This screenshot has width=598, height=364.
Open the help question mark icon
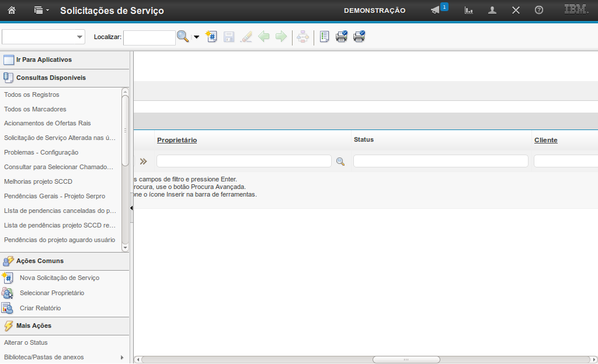[539, 10]
